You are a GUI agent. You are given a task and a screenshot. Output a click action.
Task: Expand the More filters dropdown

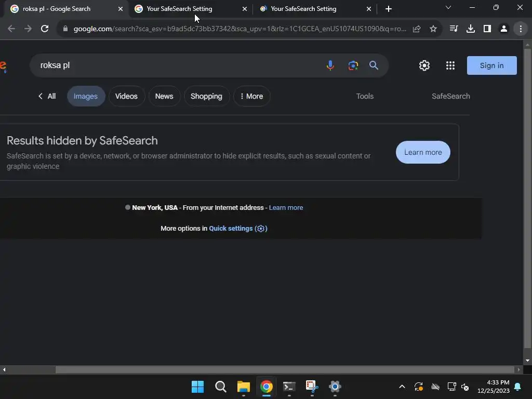click(x=252, y=96)
